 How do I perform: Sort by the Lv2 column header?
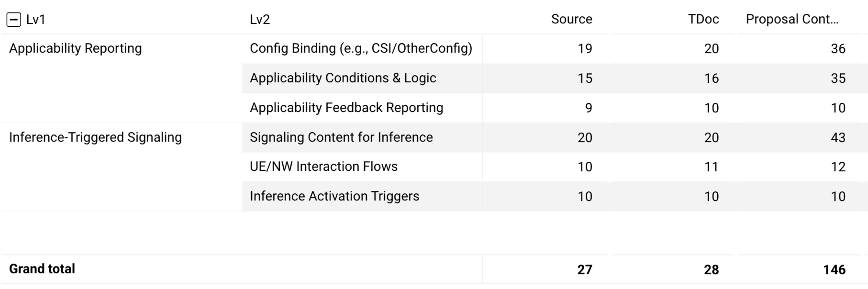coord(260,20)
